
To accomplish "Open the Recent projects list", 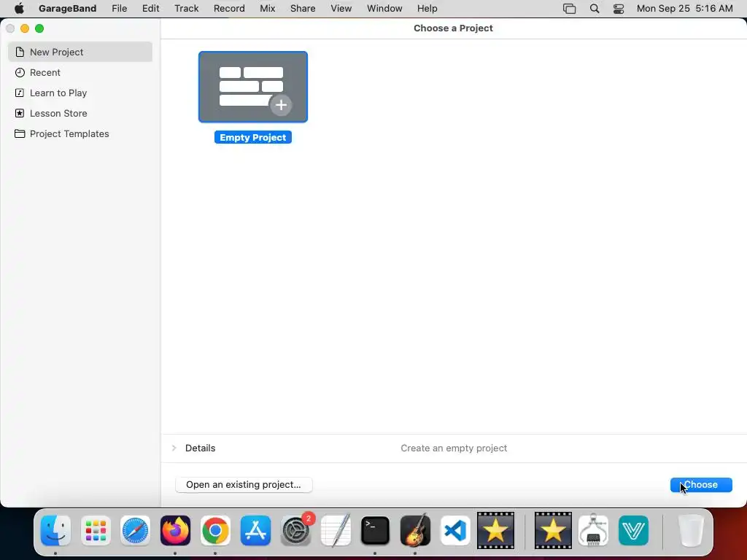I will point(80,72).
